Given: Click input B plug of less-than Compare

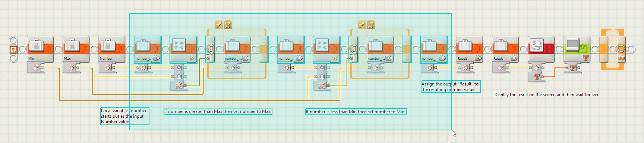Looking at the screenshot, I should click(316, 77).
